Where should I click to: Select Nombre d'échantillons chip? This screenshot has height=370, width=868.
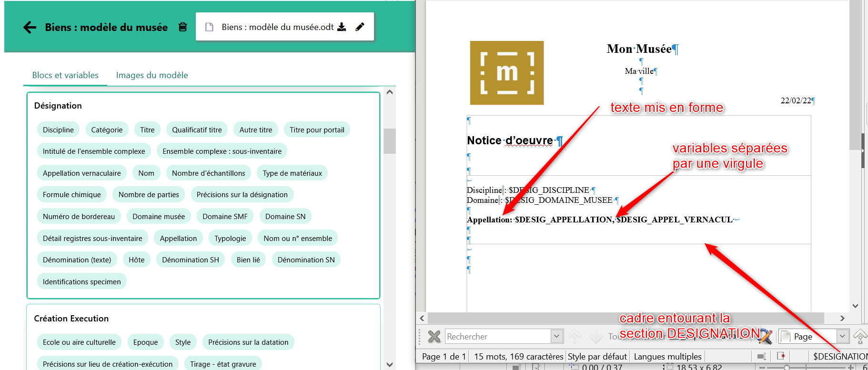(x=209, y=173)
